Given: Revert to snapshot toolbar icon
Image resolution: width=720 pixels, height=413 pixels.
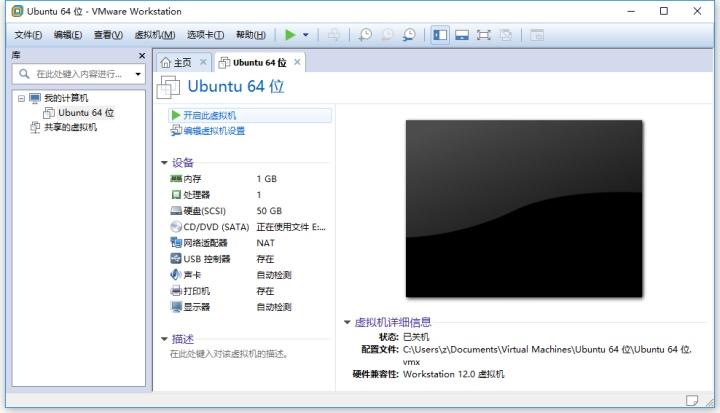Looking at the screenshot, I should click(387, 35).
